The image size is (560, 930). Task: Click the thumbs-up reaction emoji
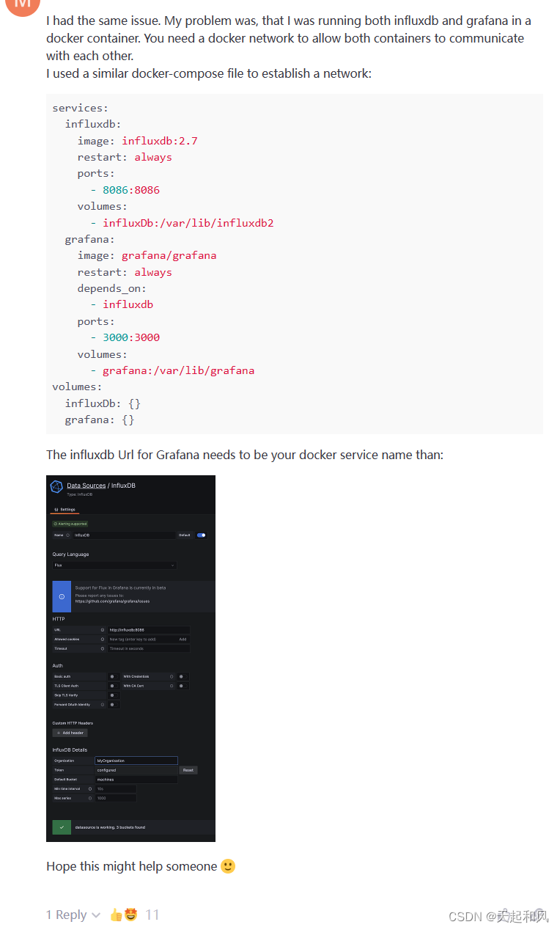[x=116, y=915]
